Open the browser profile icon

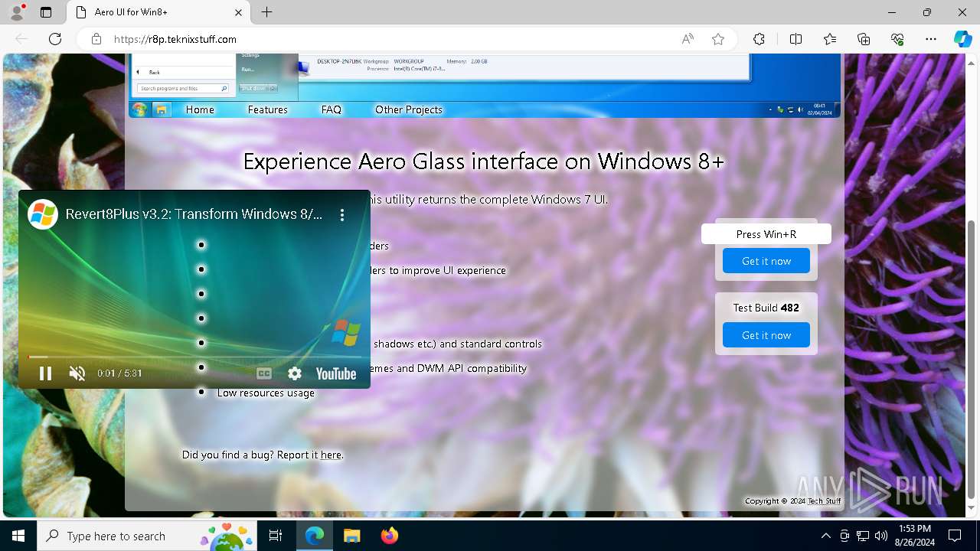click(x=16, y=12)
